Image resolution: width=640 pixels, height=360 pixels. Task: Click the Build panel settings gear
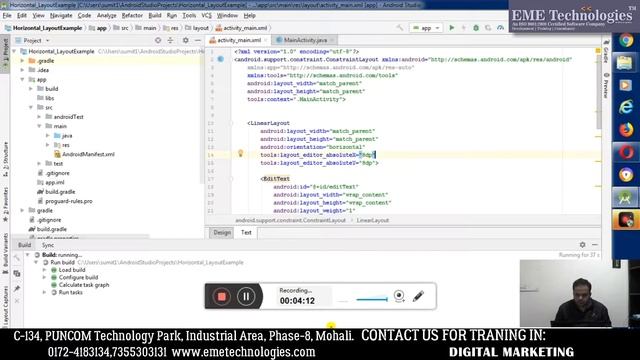pyautogui.click(x=582, y=244)
